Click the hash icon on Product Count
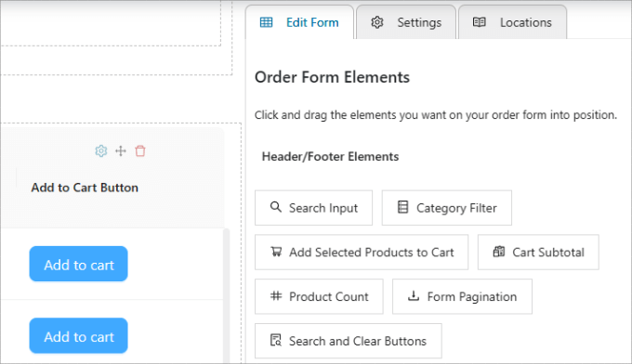The image size is (632, 364). point(276,296)
